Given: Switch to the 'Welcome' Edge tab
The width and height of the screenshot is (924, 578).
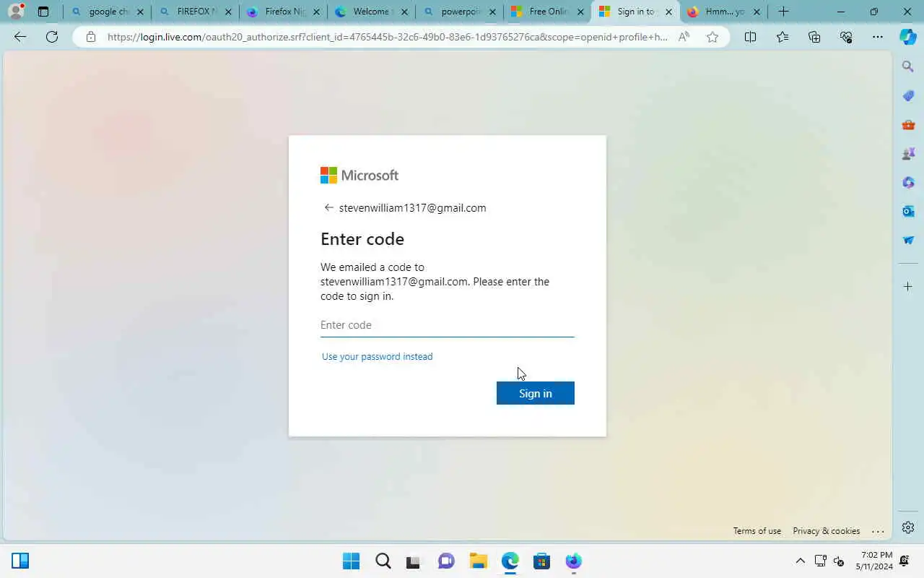Looking at the screenshot, I should [x=372, y=12].
